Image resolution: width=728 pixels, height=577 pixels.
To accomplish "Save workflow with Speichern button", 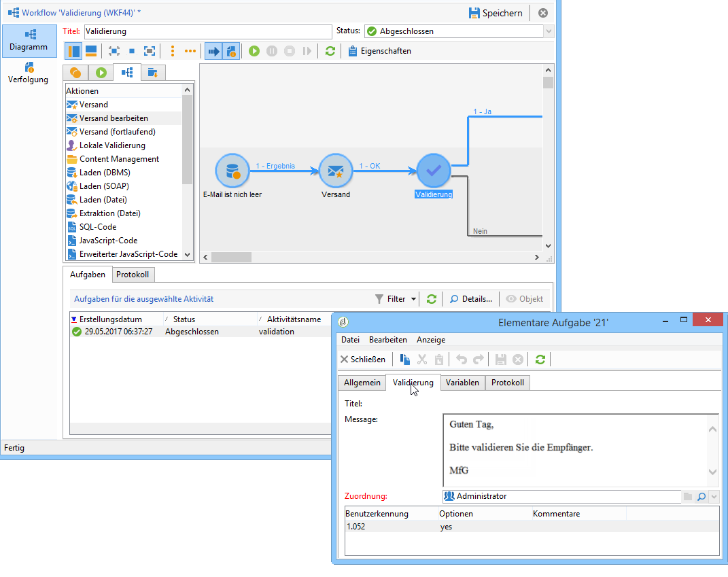I will [x=496, y=13].
